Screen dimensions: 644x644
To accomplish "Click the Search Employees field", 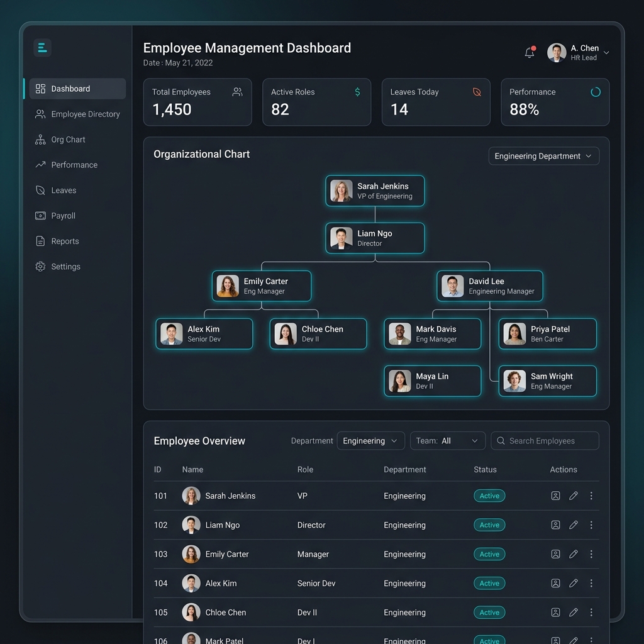I will [545, 441].
